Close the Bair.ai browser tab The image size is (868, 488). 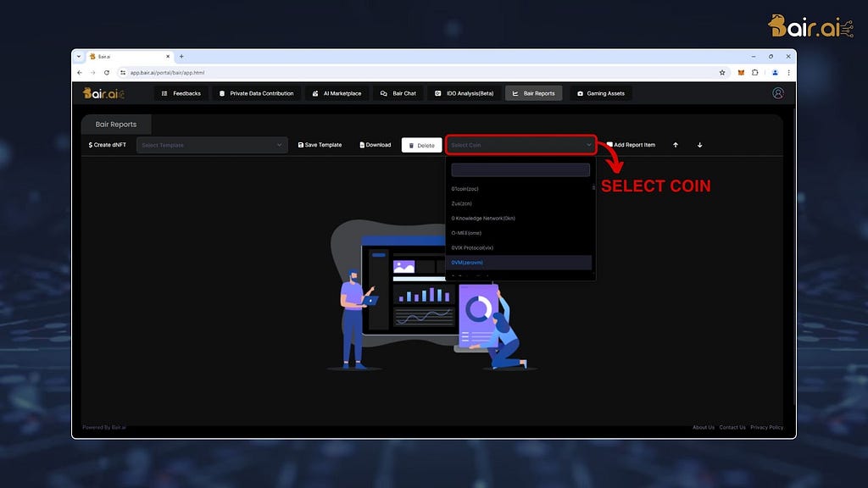click(x=168, y=57)
